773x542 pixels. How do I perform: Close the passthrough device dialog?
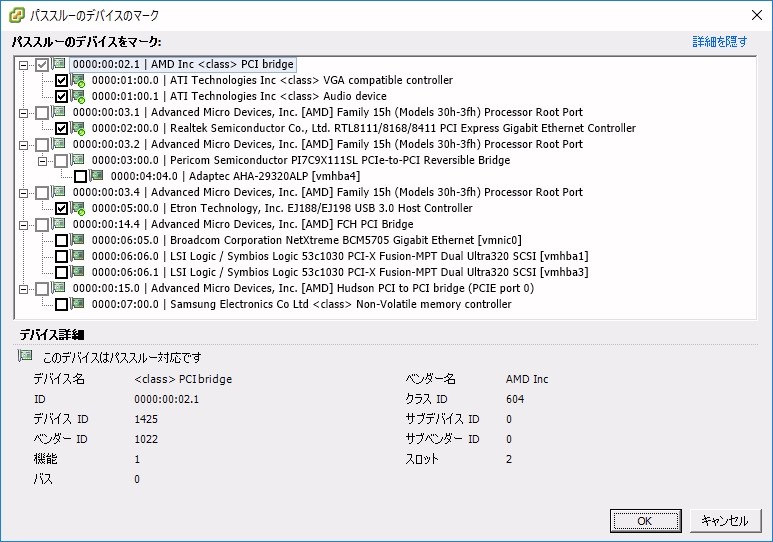point(757,15)
